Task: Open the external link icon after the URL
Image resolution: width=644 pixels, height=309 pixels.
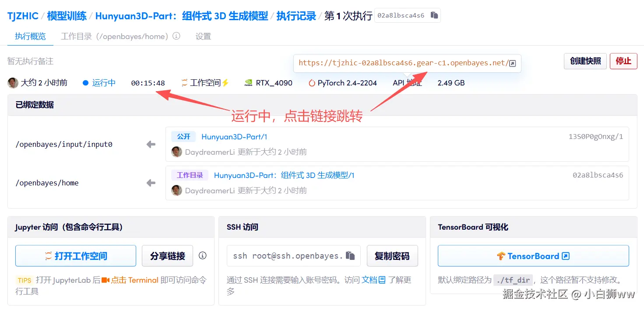Action: [x=513, y=63]
